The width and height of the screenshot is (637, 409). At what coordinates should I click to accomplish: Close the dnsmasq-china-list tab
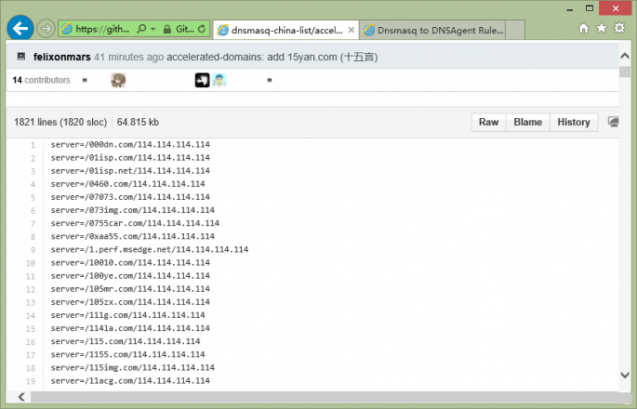[349, 30]
